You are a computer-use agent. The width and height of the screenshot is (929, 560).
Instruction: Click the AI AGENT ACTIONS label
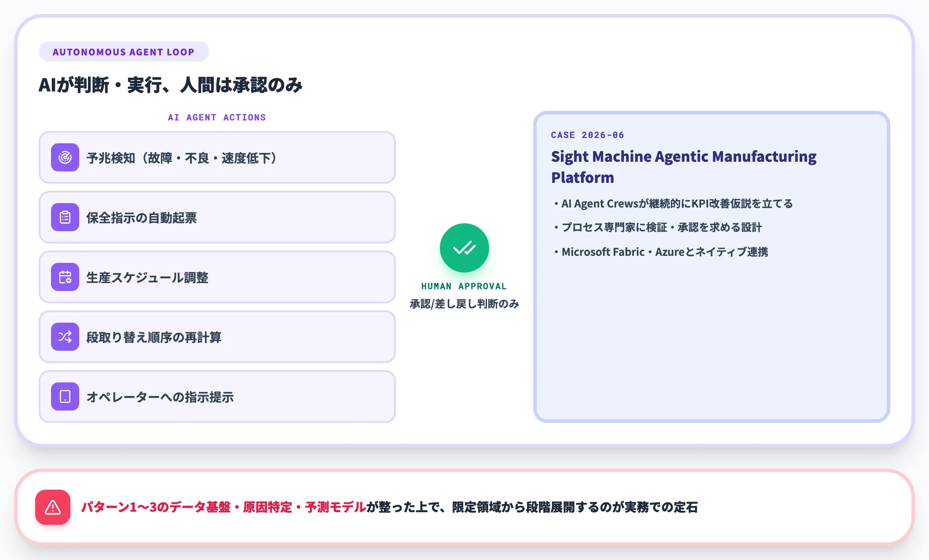tap(217, 117)
